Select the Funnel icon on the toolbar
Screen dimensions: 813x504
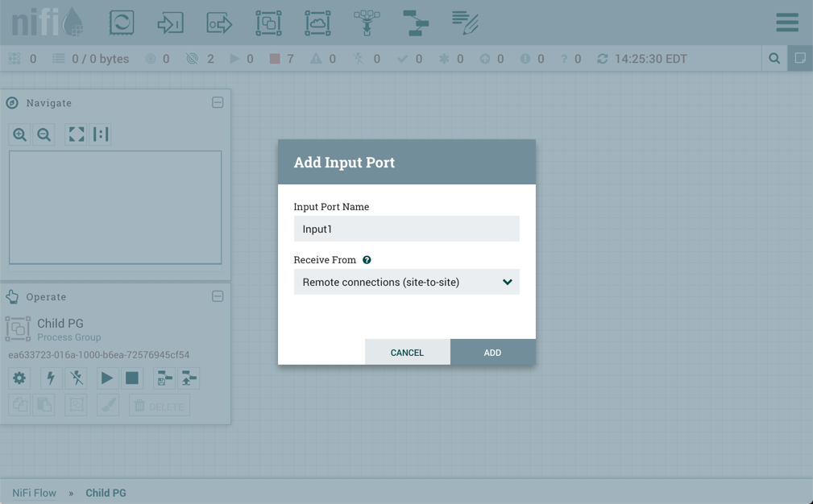click(x=367, y=23)
